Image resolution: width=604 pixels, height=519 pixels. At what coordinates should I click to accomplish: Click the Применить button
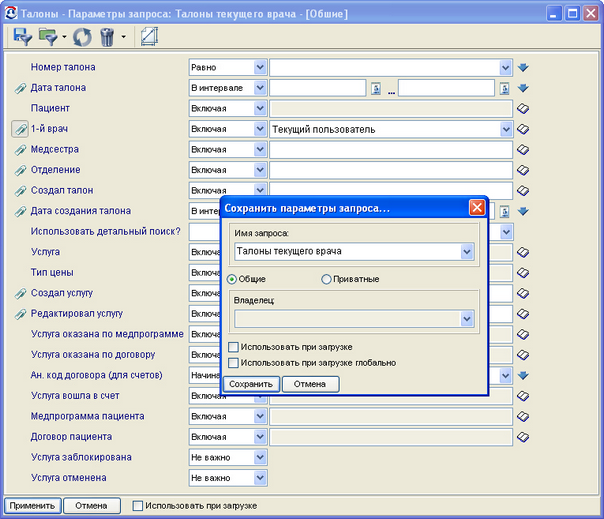(x=32, y=506)
